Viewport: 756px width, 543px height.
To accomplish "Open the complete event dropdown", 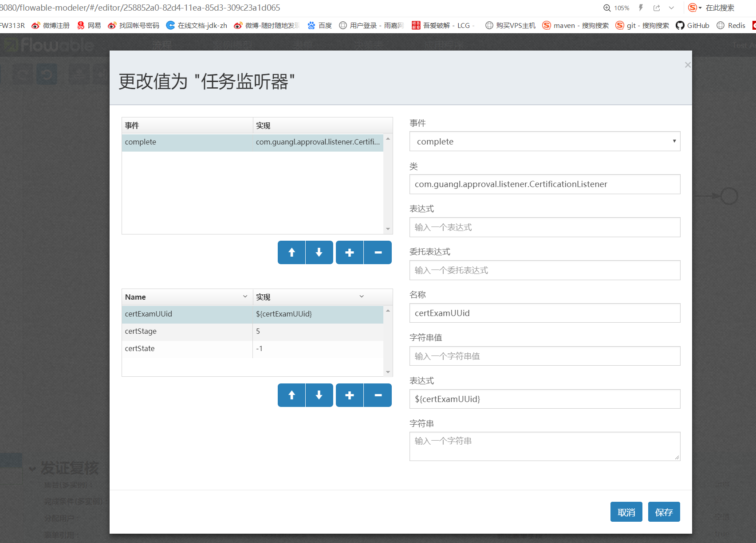I will [x=674, y=141].
